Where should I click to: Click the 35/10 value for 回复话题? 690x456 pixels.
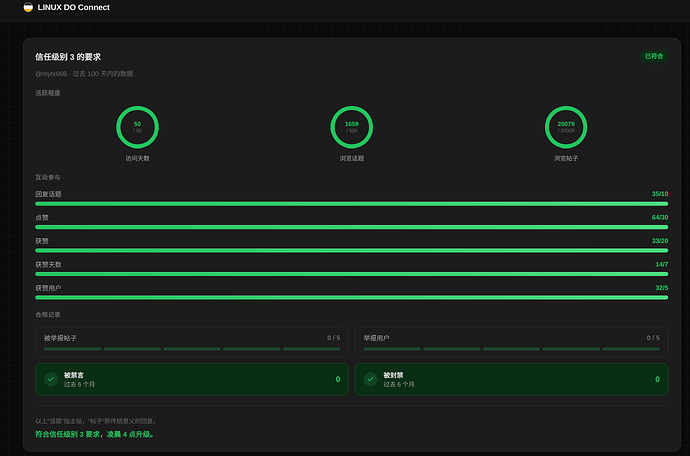click(x=660, y=194)
